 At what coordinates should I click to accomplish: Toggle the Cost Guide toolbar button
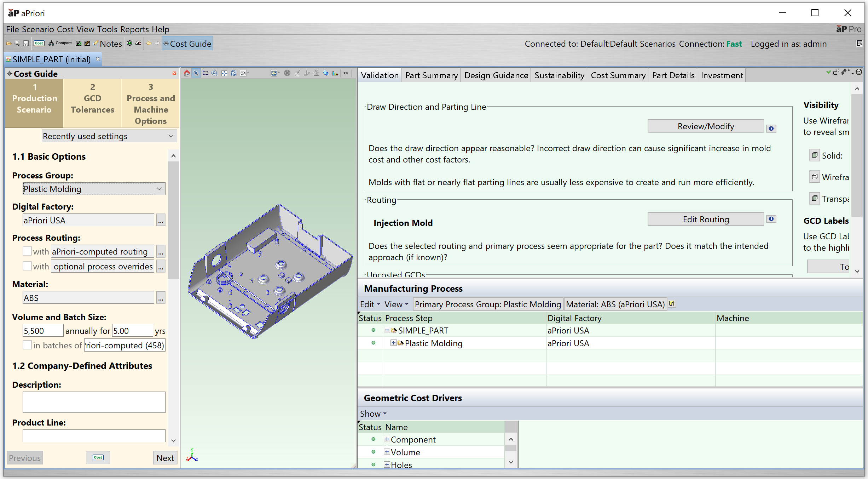(187, 44)
